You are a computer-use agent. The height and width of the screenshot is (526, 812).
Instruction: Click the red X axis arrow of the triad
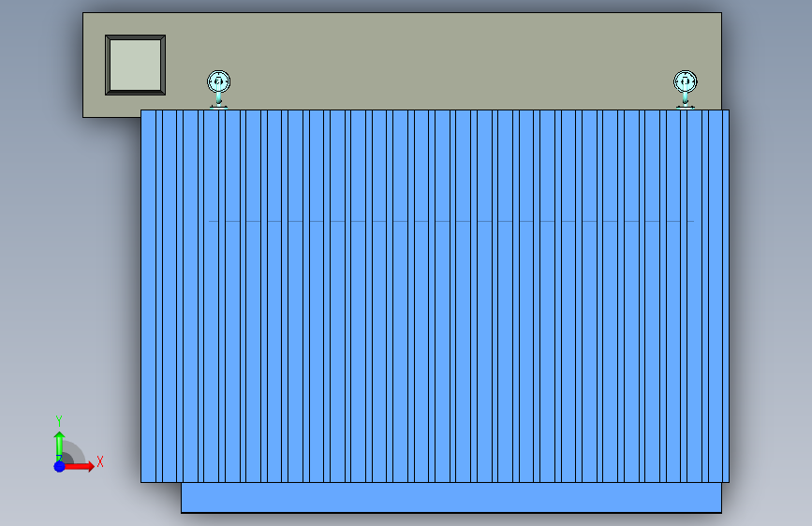tap(79, 466)
